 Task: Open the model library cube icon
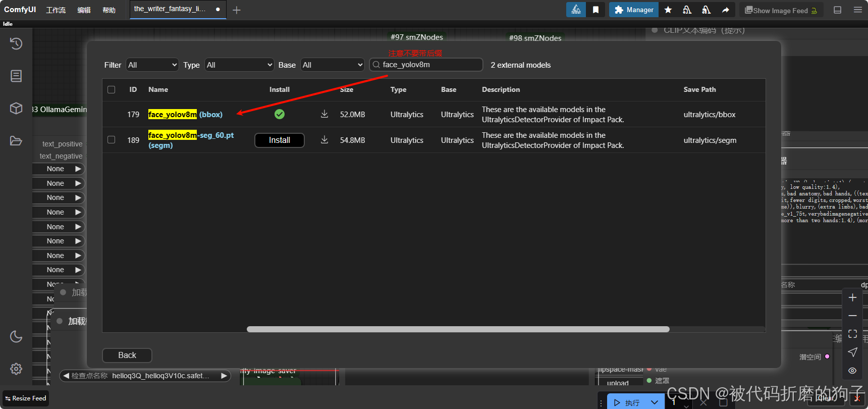[16, 108]
